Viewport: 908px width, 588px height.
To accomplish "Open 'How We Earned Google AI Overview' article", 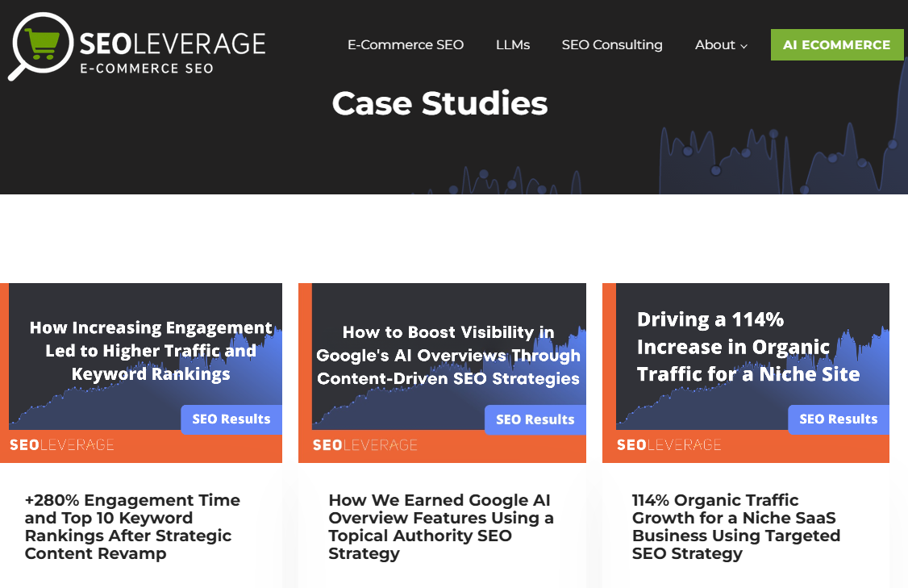I will [x=440, y=527].
